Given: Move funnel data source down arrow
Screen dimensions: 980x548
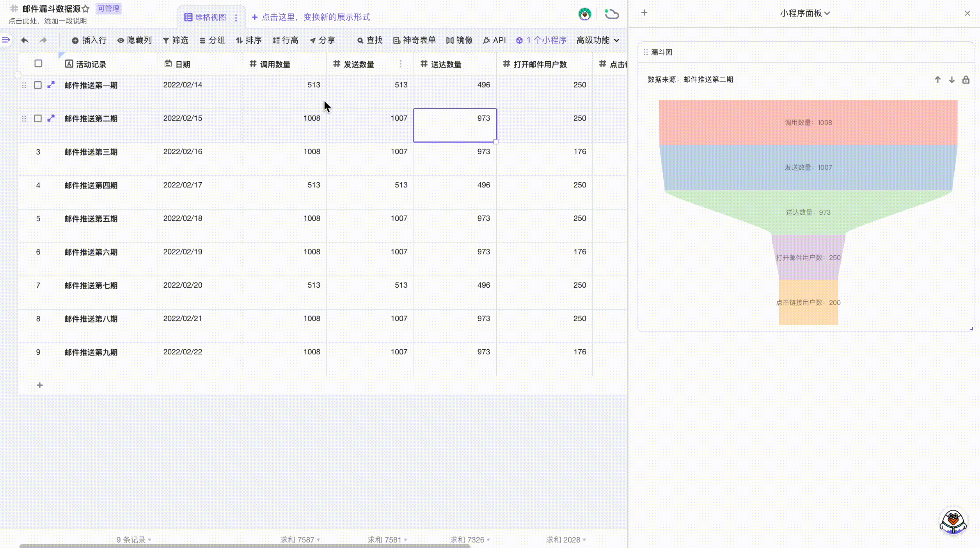Looking at the screenshot, I should pyautogui.click(x=952, y=80).
